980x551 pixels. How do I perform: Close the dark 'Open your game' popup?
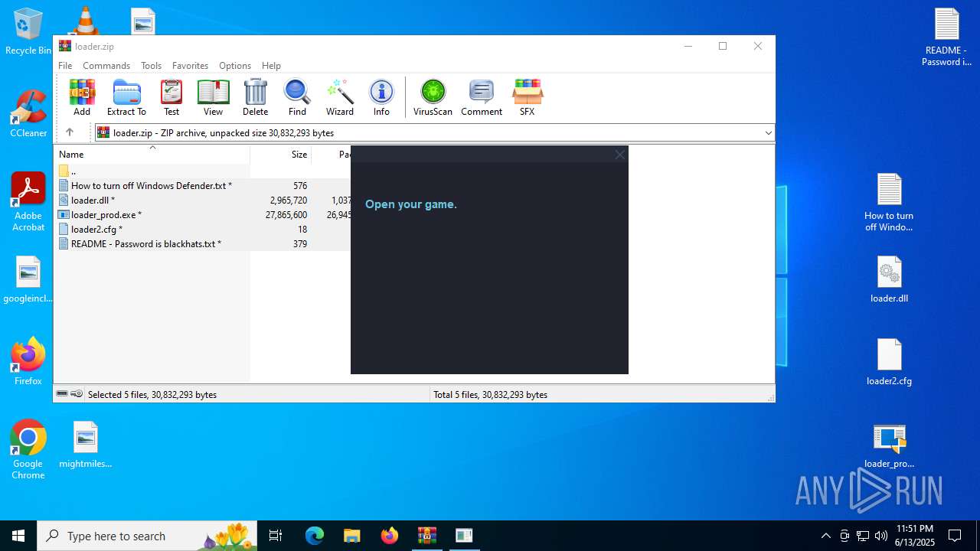point(620,155)
